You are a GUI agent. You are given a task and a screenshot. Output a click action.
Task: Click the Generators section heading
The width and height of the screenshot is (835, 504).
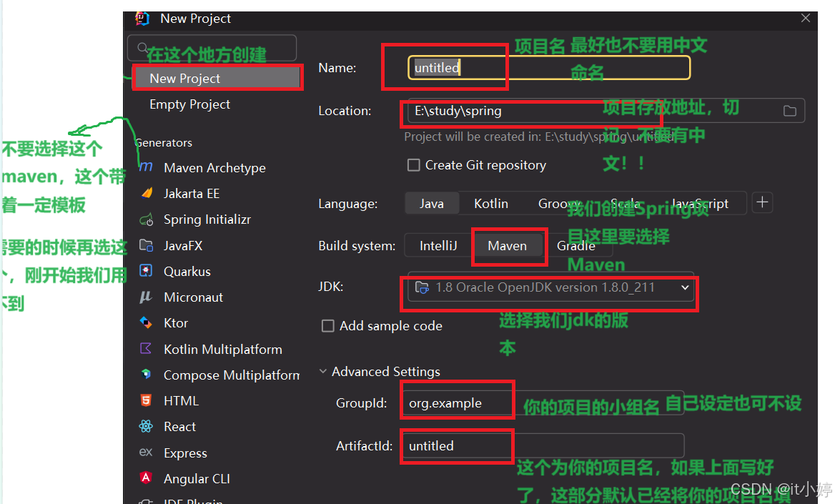point(164,143)
